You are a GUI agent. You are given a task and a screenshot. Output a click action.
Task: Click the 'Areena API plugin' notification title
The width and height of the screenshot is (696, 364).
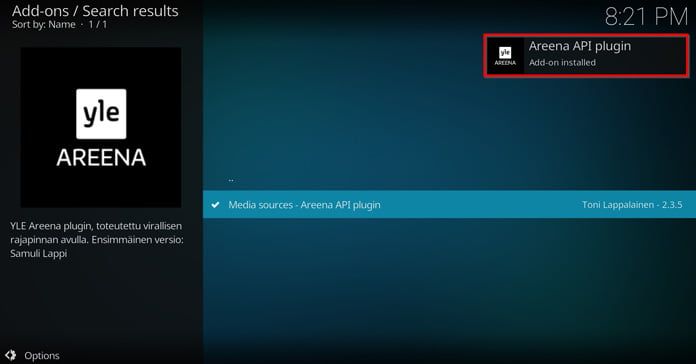coord(580,46)
